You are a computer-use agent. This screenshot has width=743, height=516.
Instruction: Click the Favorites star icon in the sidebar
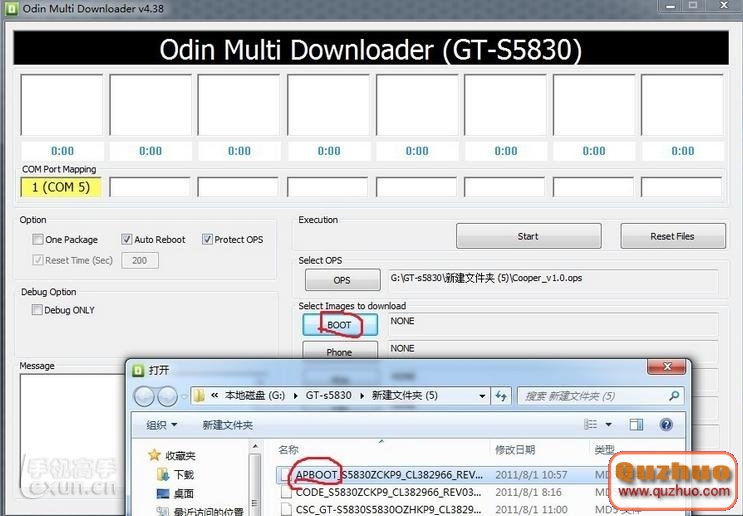click(x=154, y=455)
